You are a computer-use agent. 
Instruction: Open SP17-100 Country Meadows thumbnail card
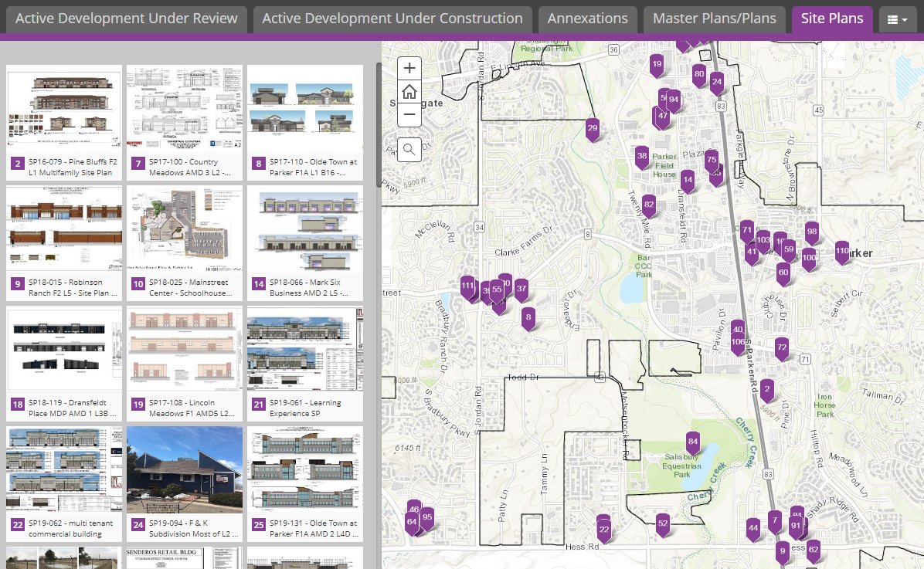coord(185,123)
